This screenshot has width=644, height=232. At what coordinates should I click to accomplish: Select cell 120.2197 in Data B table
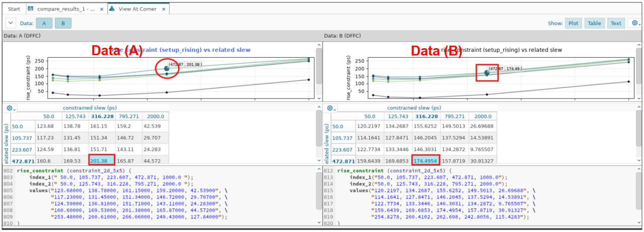370,126
